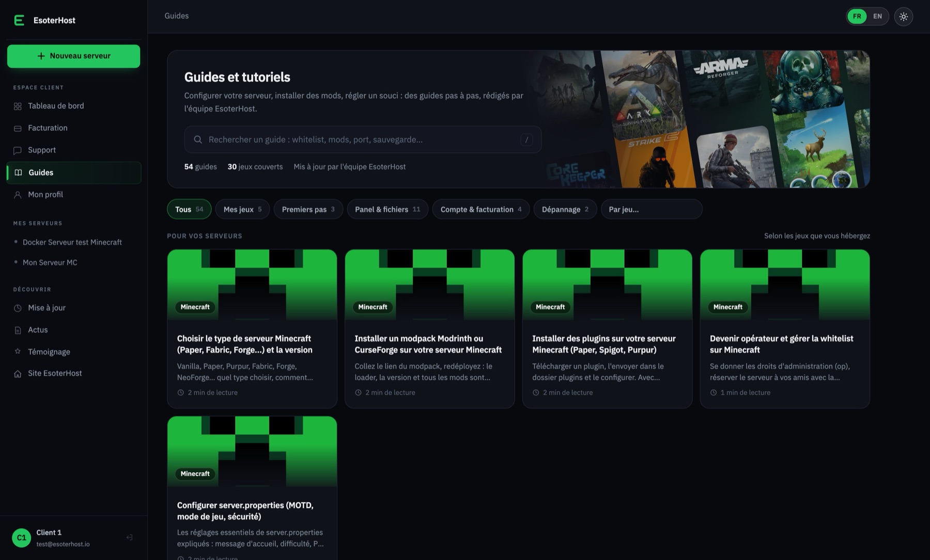Select the Tous 54 filter tab
Viewport: 930px width, 560px height.
[x=189, y=209]
